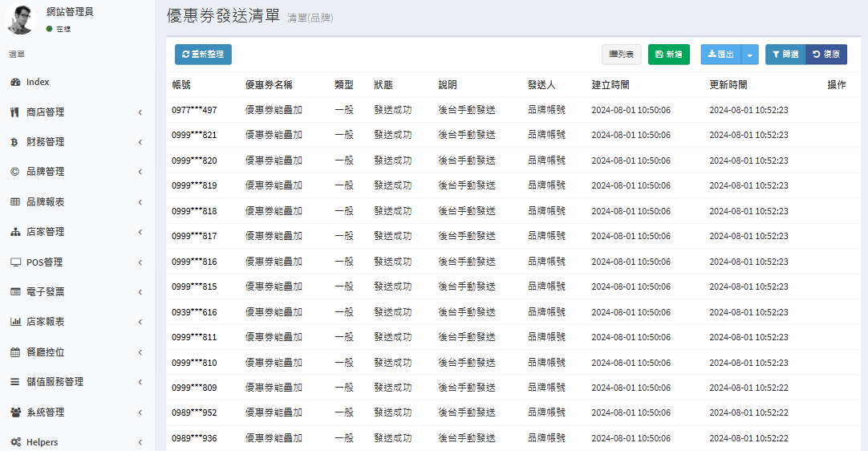
Task: Click the users icon for 系統管理
Action: pyautogui.click(x=15, y=412)
